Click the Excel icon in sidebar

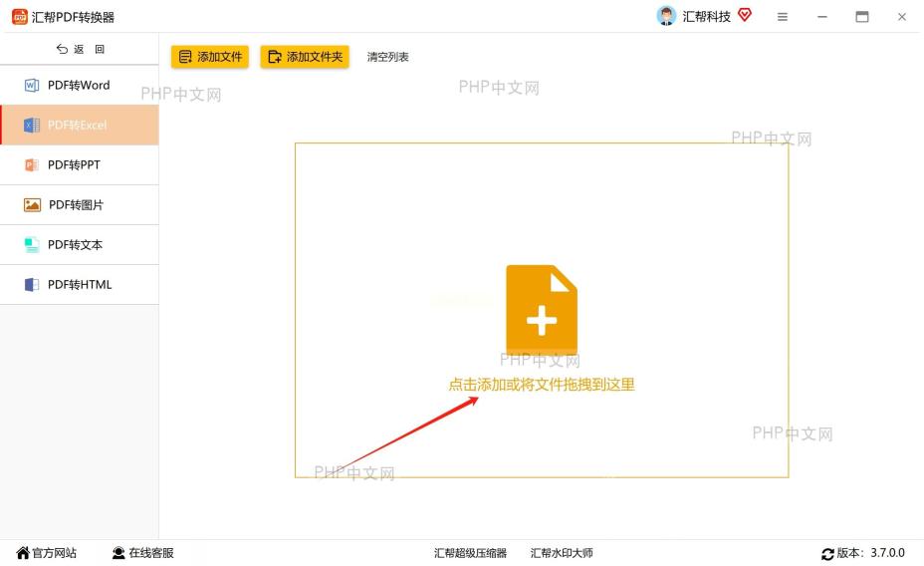(31, 125)
